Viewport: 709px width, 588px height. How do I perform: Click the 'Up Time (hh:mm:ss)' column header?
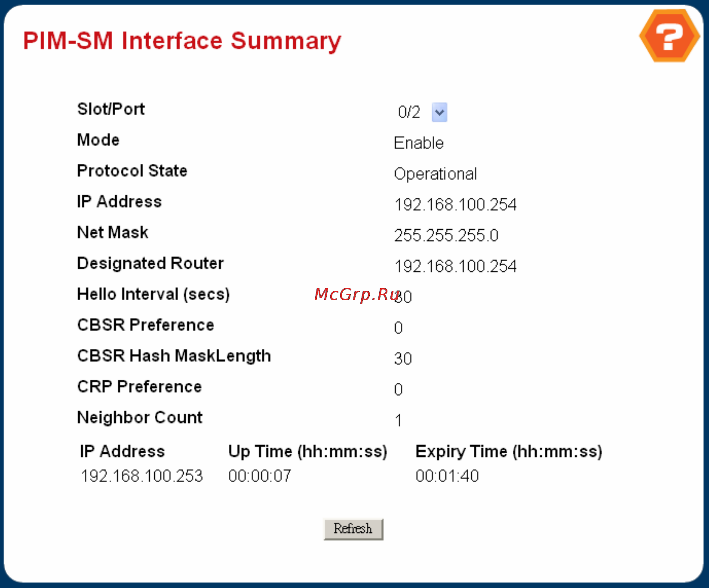[308, 452]
